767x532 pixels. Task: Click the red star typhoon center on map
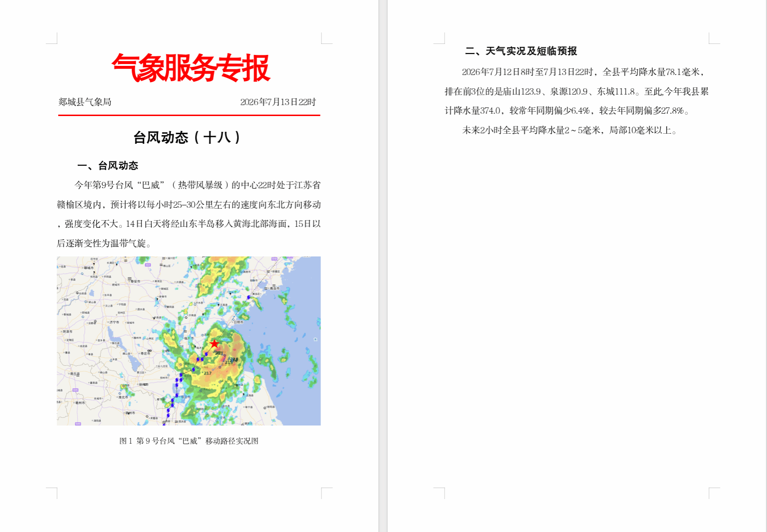tap(214, 344)
